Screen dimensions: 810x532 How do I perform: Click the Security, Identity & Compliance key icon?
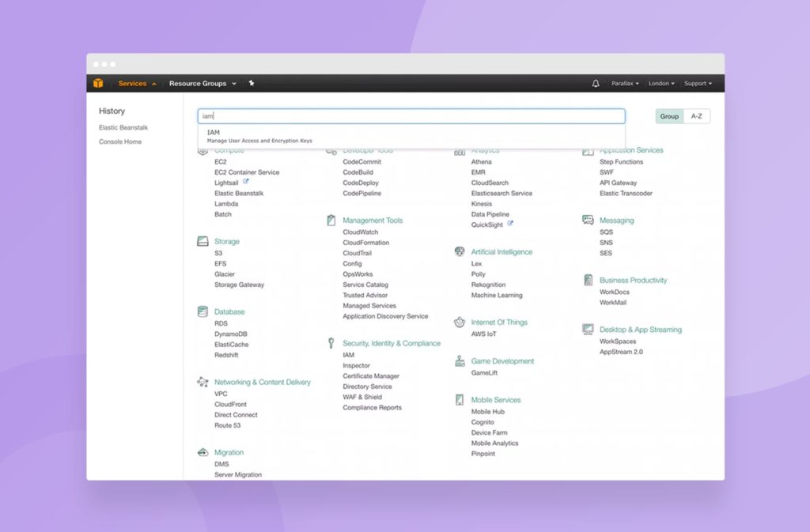[x=331, y=343]
